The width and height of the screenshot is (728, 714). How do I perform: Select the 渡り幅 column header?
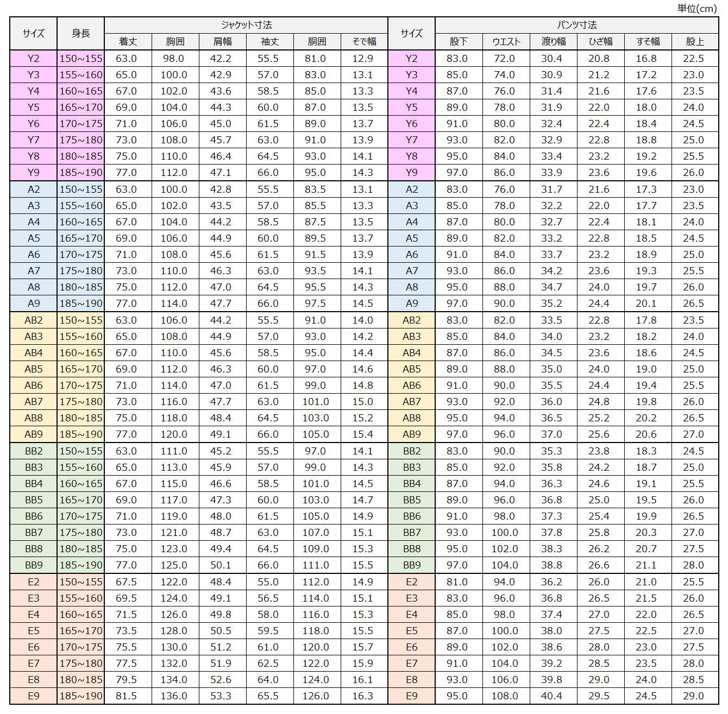[x=553, y=42]
